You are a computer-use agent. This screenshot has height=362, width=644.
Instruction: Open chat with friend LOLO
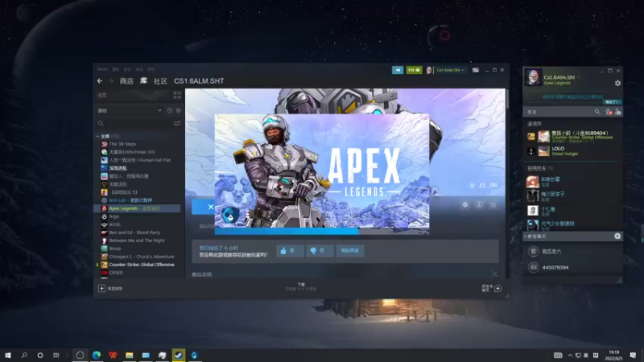point(573,151)
